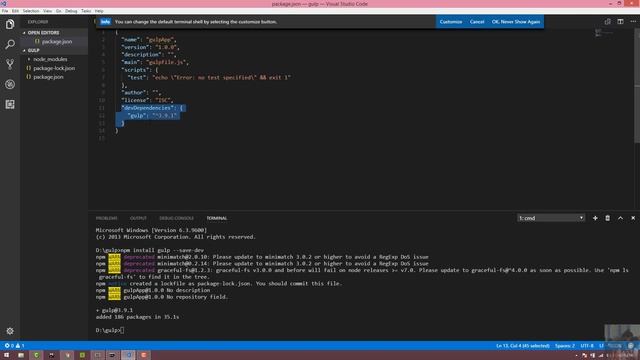
Task: Expand the node_modules folder
Action: click(50, 59)
